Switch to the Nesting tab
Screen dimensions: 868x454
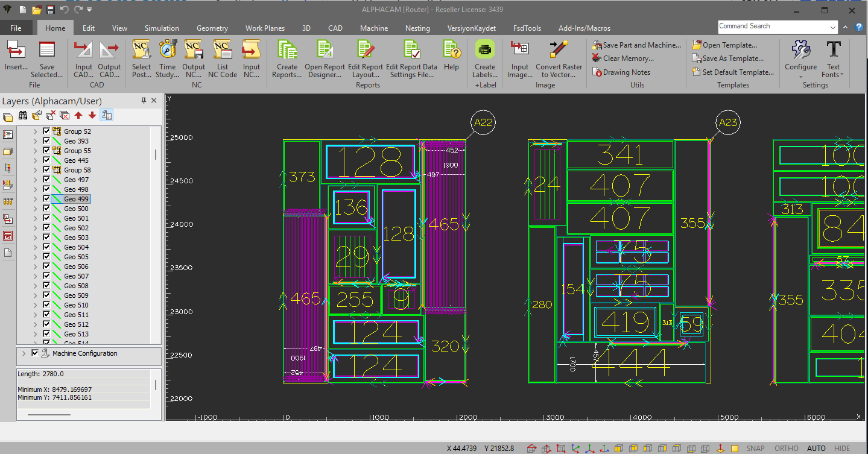coord(417,28)
